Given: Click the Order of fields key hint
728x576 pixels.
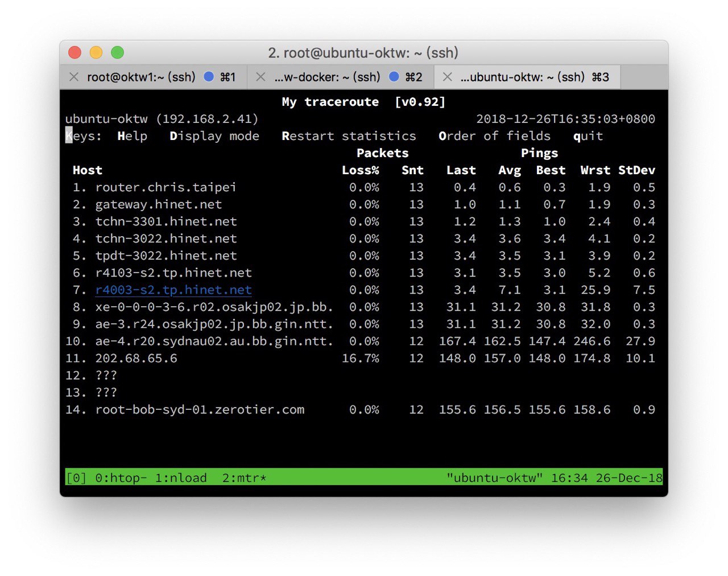Looking at the screenshot, I should click(x=495, y=136).
